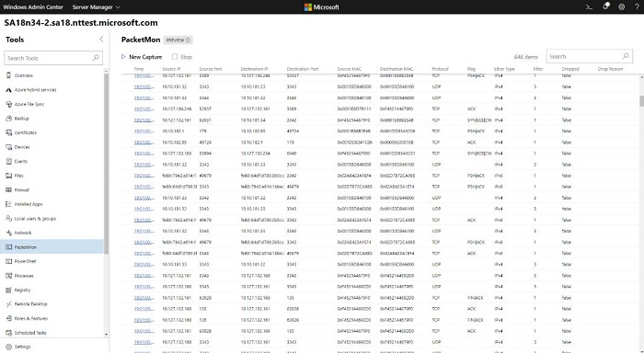This screenshot has width=644, height=353.
Task: Click the Search Tools magnifier icon
Action: pos(96,58)
